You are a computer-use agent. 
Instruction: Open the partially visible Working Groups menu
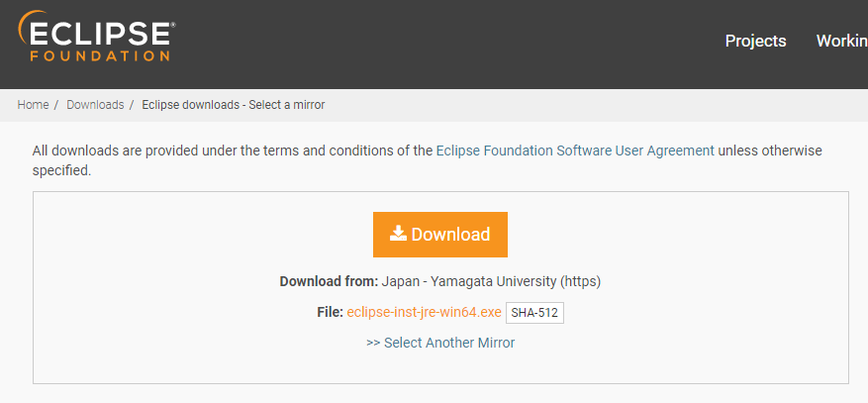(x=841, y=41)
